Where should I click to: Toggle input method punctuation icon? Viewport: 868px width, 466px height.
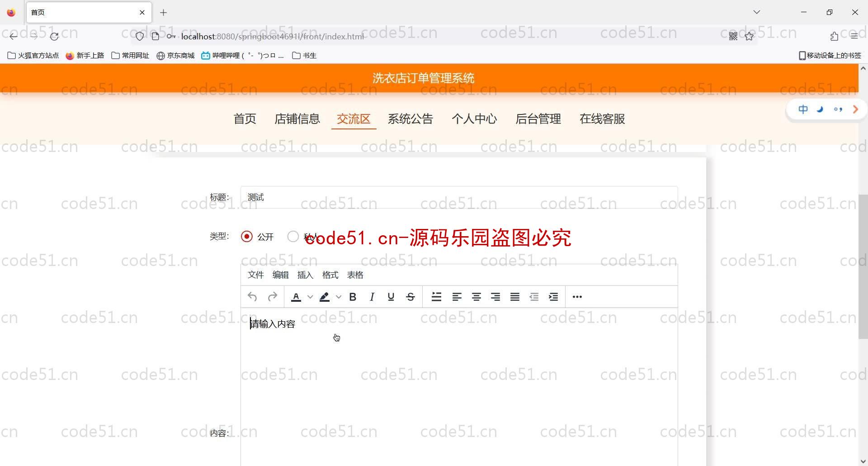click(x=838, y=109)
